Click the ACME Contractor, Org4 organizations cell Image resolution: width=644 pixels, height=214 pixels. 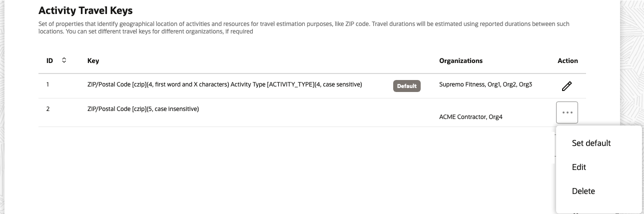(471, 116)
